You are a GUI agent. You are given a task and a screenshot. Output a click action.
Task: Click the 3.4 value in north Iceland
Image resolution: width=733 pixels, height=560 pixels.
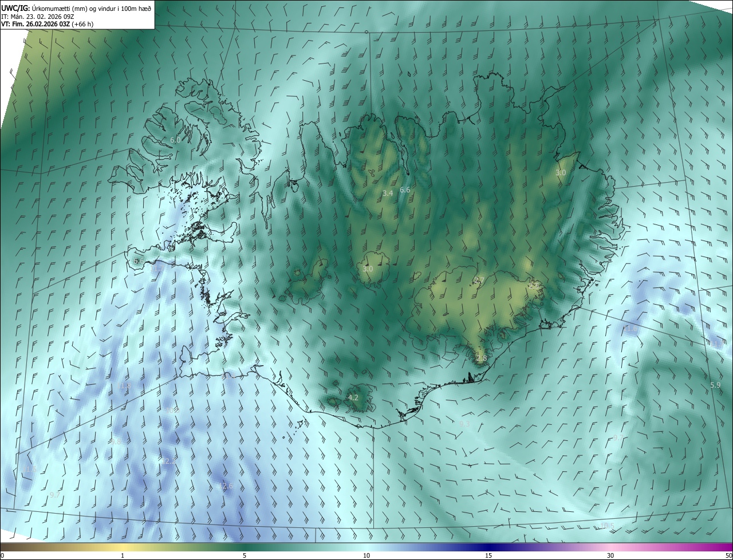388,194
